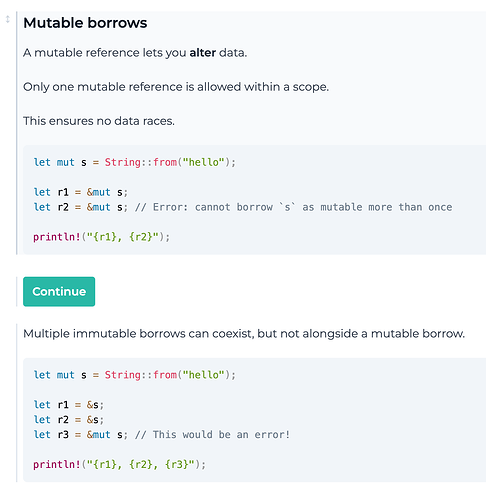Click the sentence A mutable reference lets you
This screenshot has width=486, height=500.
coord(135,53)
